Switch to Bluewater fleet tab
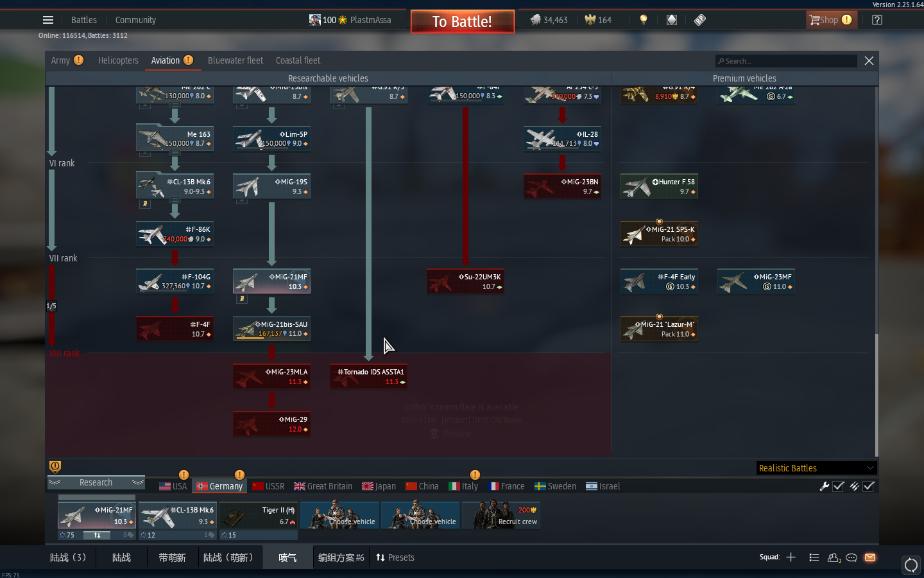Screen dimensions: 924x578 [235, 60]
